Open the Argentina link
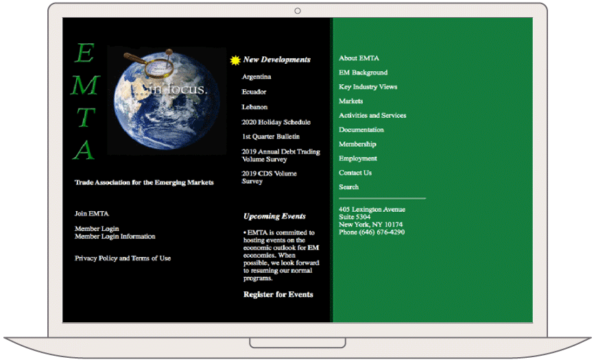The image size is (596, 364). (x=257, y=77)
